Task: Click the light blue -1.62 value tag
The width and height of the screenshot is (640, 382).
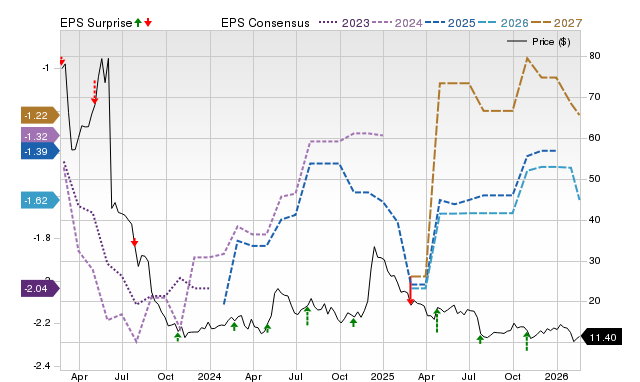Action: click(x=40, y=200)
